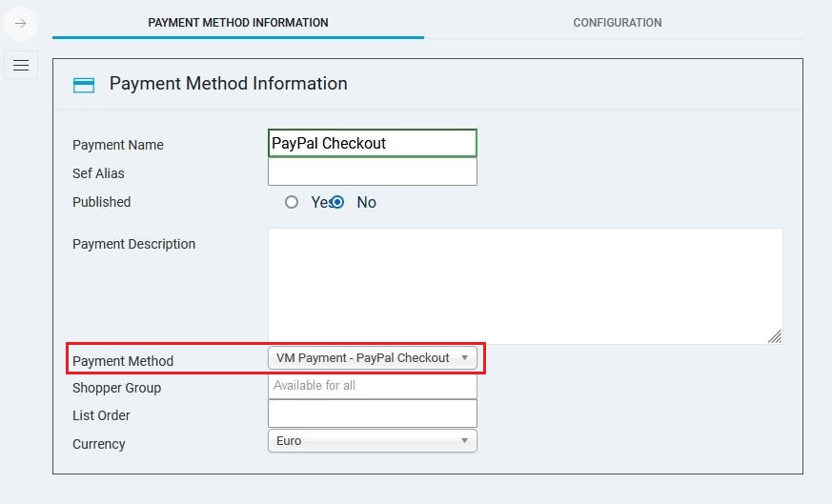Set Published to Yes
Screen dimensions: 832x504
[292, 202]
